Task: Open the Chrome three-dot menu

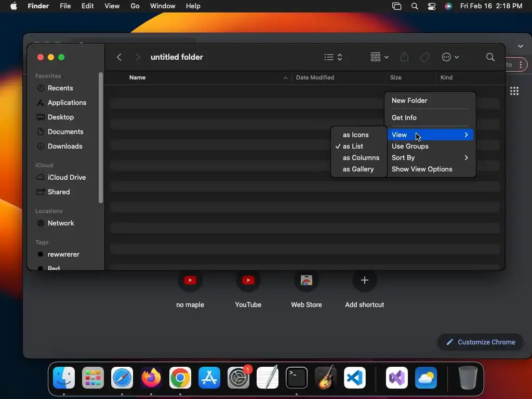Action: click(521, 65)
